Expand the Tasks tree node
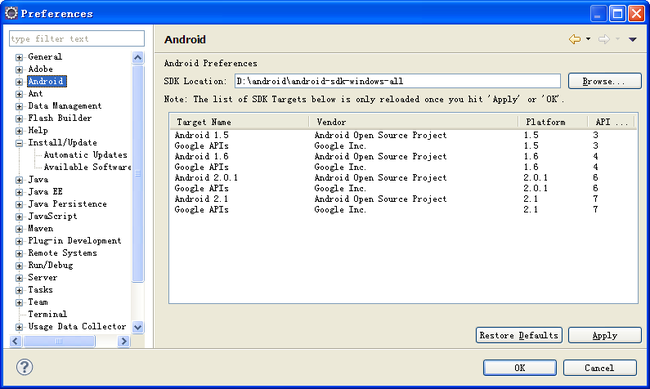650x389 pixels. (x=19, y=290)
